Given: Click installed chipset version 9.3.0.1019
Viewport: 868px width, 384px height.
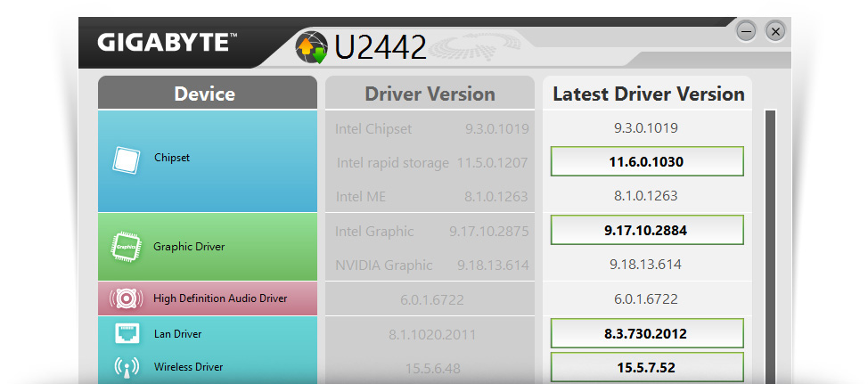Looking at the screenshot, I should tap(497, 129).
